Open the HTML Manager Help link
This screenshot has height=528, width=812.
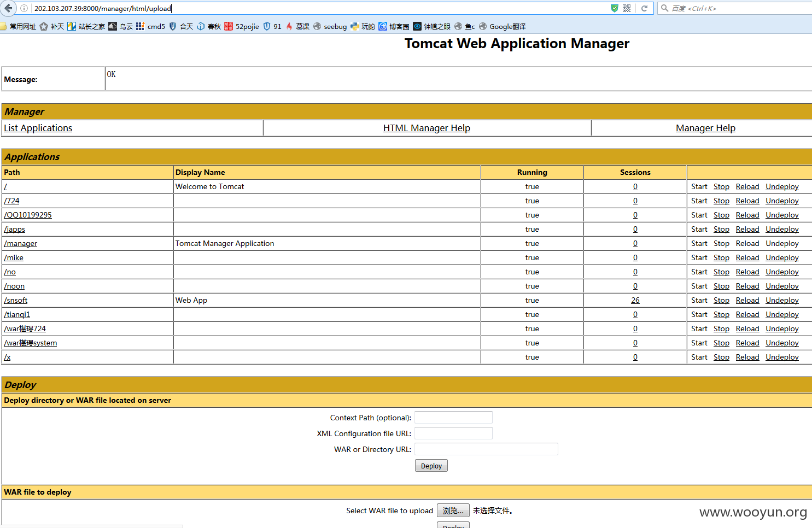click(x=427, y=128)
